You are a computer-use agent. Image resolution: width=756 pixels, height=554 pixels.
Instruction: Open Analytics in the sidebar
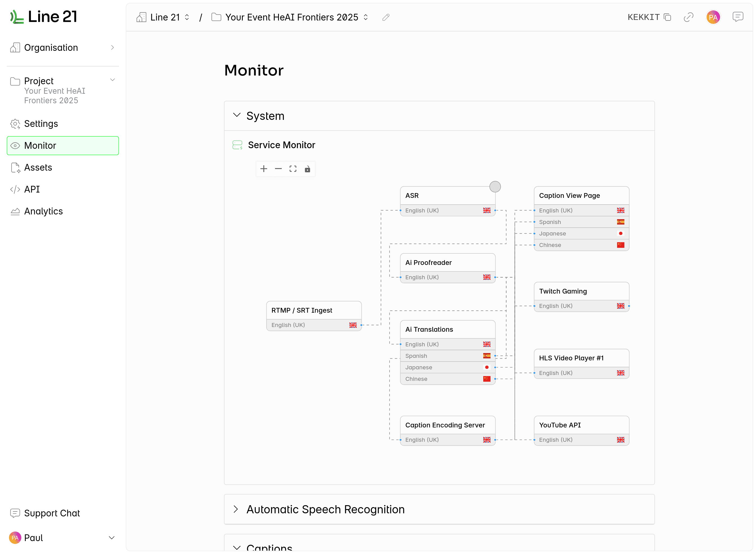tap(63, 211)
